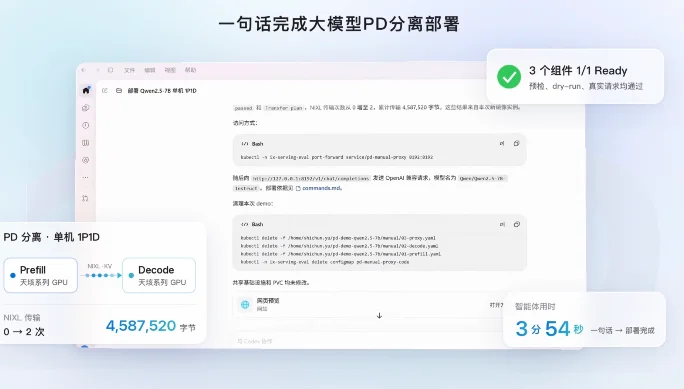Click the line deleting XX-decode.yaml

339,246
